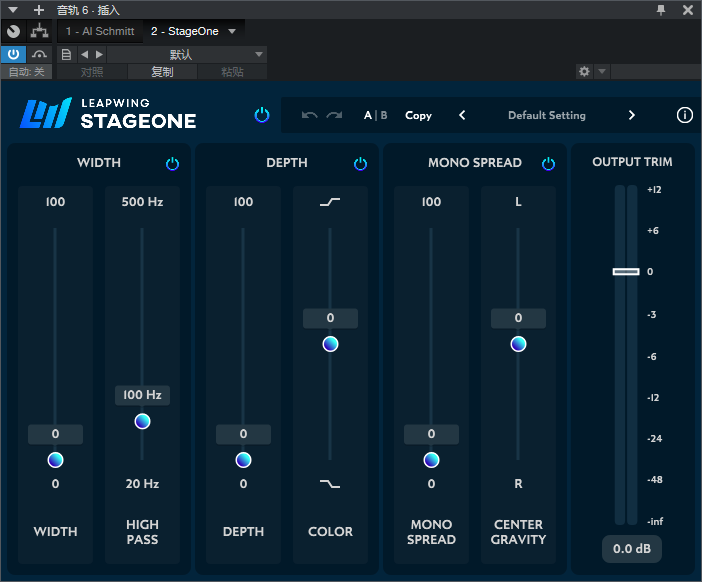Toggle StageOne main power button
The width and height of the screenshot is (702, 582).
coord(262,115)
